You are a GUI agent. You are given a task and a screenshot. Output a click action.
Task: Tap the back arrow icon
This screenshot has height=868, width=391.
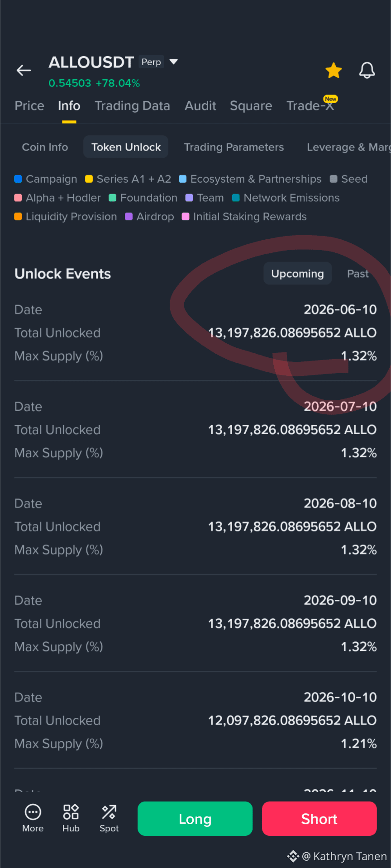(x=24, y=70)
